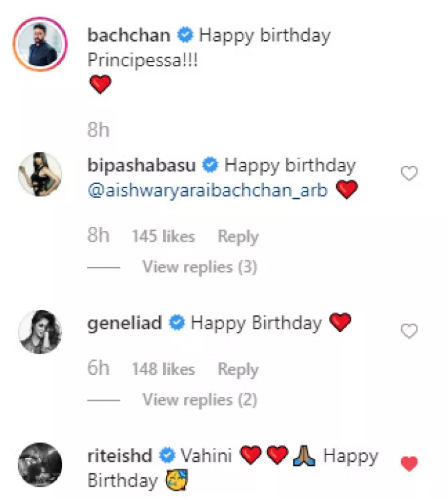Click the bipashabasu username
This screenshot has height=498, width=448.
point(142,165)
